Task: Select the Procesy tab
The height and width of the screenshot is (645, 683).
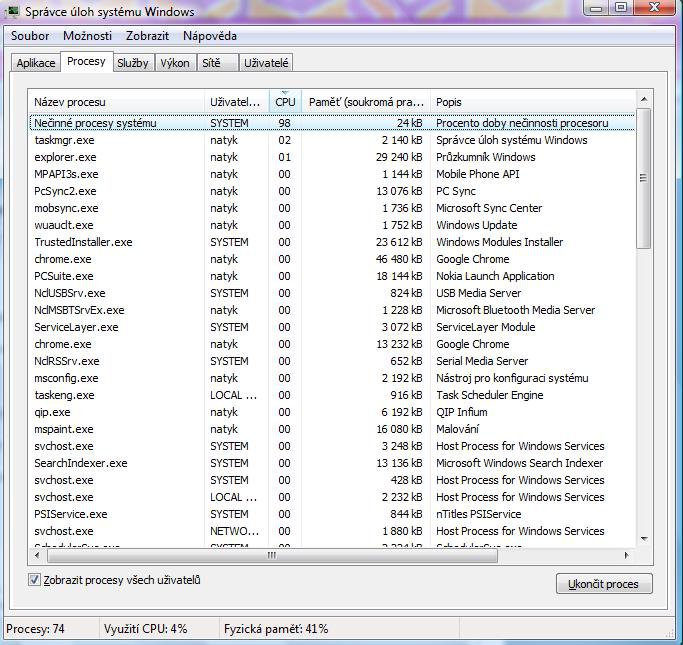Action: (86, 61)
